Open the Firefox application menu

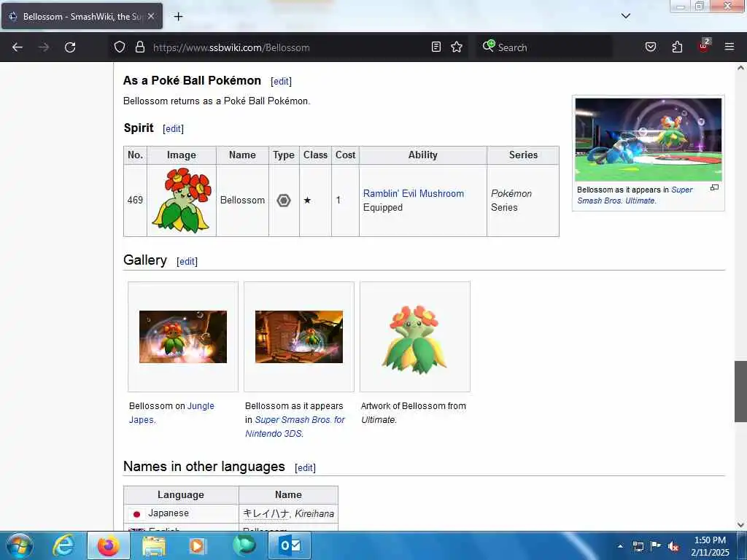click(729, 47)
